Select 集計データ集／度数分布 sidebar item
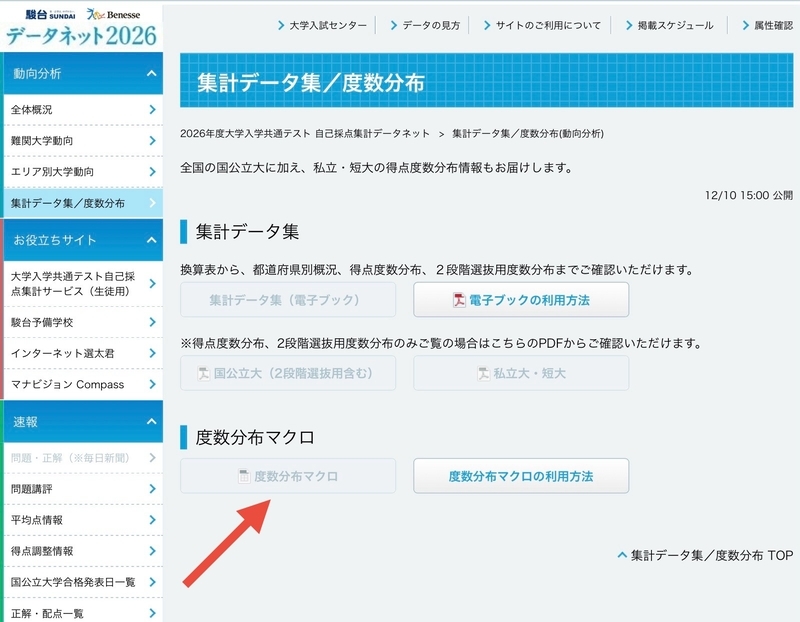The image size is (800, 622). coord(83,203)
